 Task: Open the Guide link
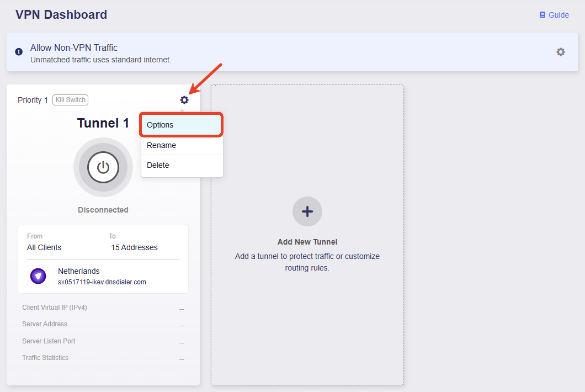[x=558, y=15]
